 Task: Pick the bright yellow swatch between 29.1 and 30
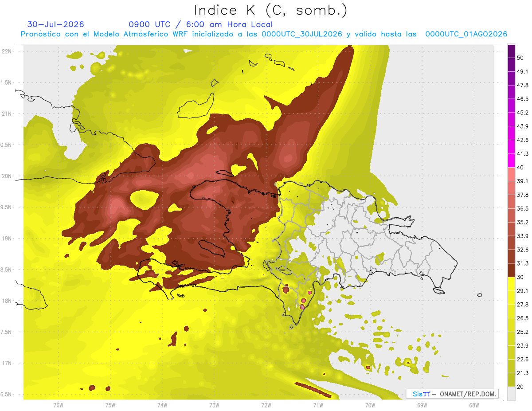511,284
